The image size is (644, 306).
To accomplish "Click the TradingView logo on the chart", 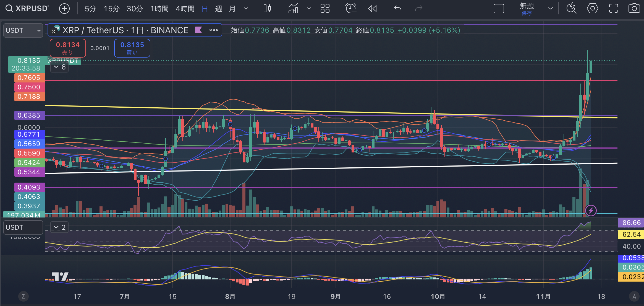I will click(60, 276).
